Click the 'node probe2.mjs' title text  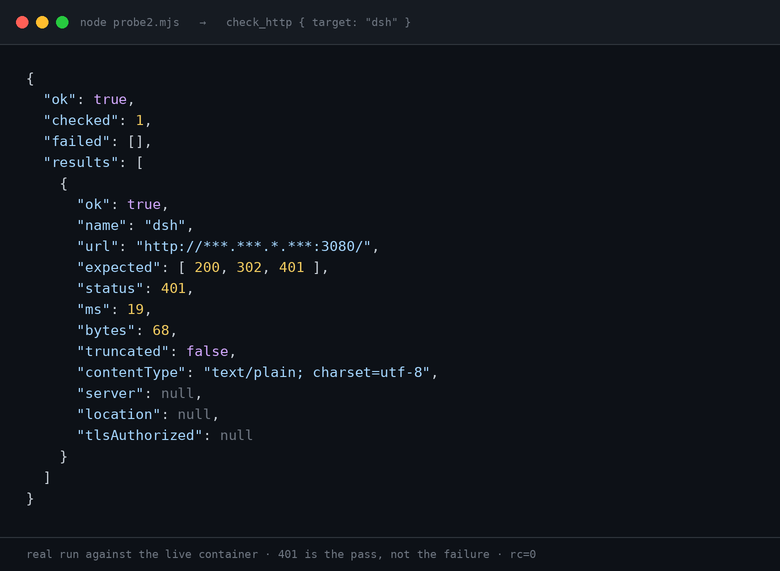[129, 22]
